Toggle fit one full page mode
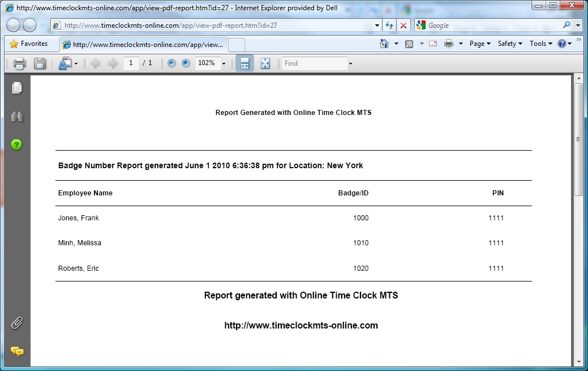588x371 pixels. (x=265, y=63)
